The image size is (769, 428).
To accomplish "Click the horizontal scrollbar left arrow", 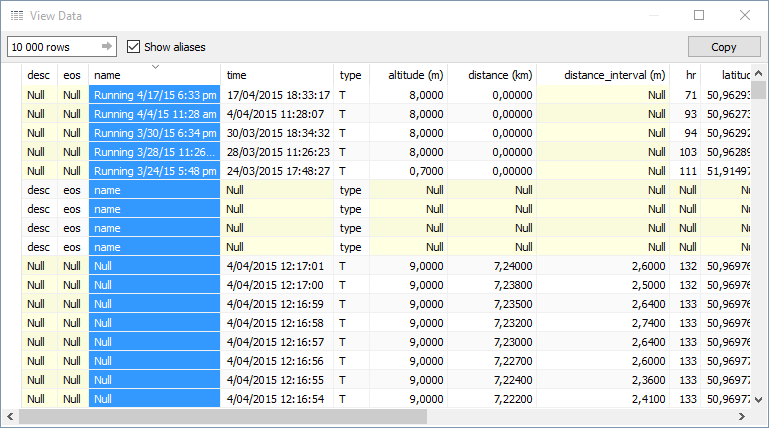I will tap(10, 416).
